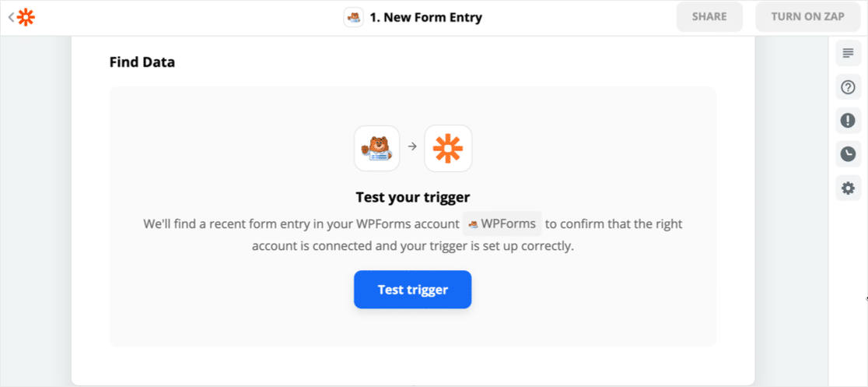Viewport: 868px width, 387px height.
Task: Show alerts with the exclamation icon
Action: tap(848, 121)
